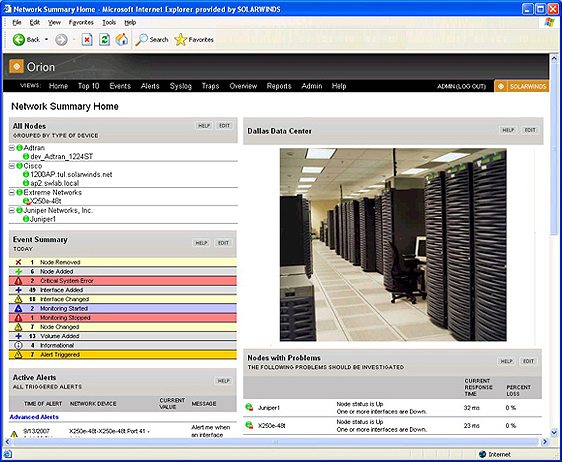
Task: Open the Edit menu
Action: 35,22
